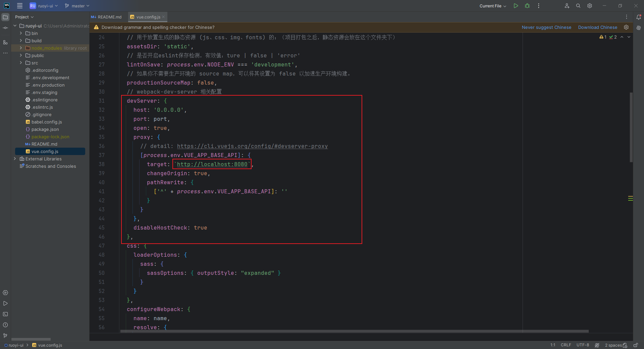The height and width of the screenshot is (349, 644).
Task: Run the current file
Action: click(x=516, y=6)
